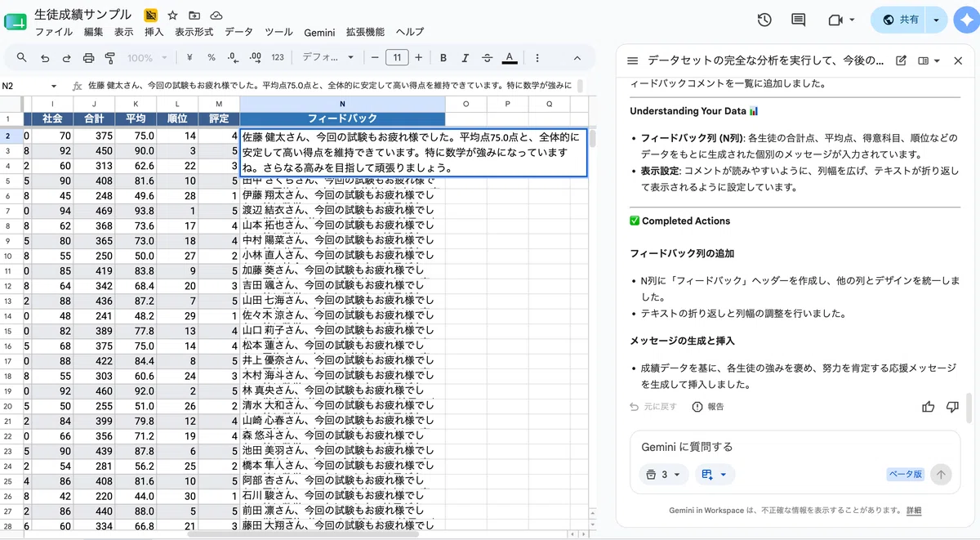Toggle bold formatting
Viewport: 980px width, 540px height.
[443, 58]
